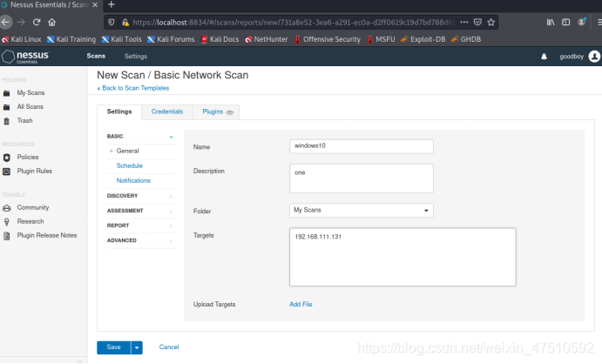
Task: Click browser Back arrow button
Action: (x=5, y=23)
